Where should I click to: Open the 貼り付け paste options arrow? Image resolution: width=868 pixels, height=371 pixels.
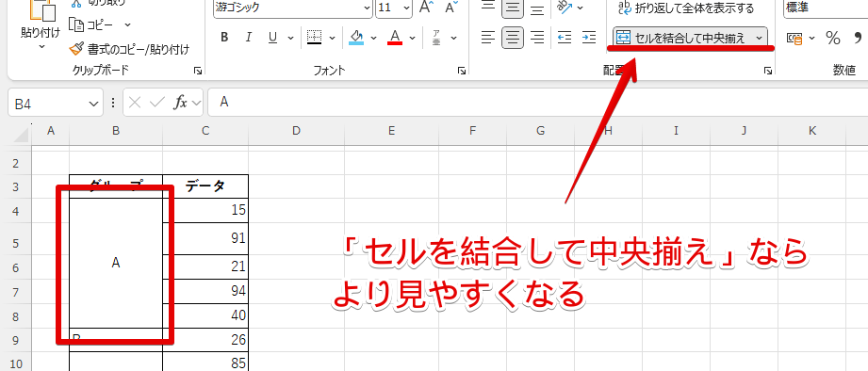pyautogui.click(x=41, y=47)
